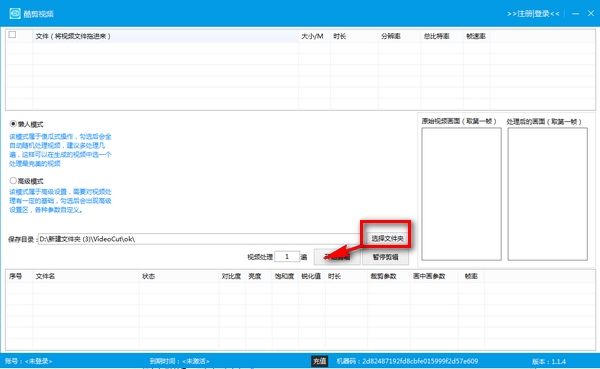Click the 保存目录 label
The height and width of the screenshot is (369, 600).
22,239
